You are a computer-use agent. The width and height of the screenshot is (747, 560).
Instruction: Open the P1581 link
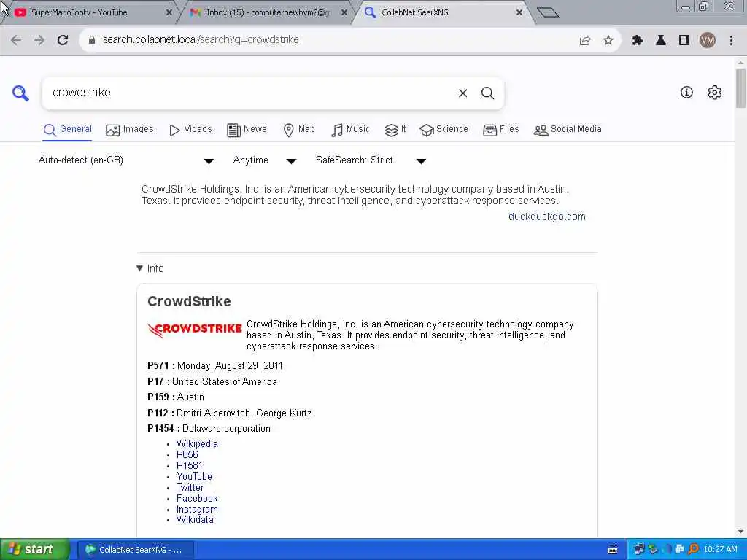pos(190,466)
